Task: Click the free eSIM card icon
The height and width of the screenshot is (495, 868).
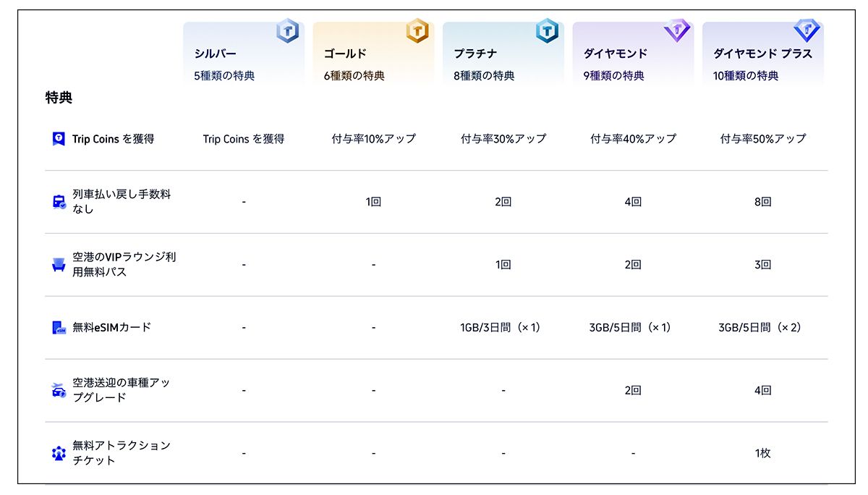Action: (59, 328)
